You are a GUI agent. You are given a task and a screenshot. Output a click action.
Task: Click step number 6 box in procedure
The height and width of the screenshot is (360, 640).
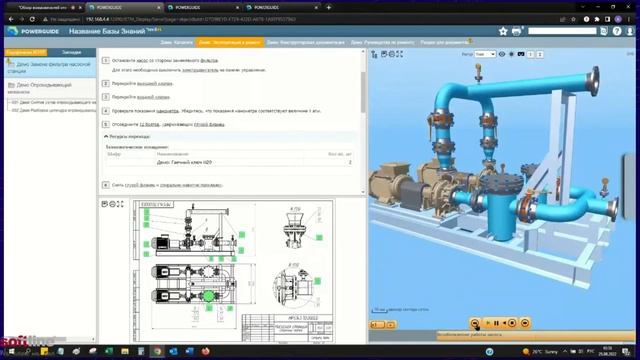pyautogui.click(x=106, y=185)
